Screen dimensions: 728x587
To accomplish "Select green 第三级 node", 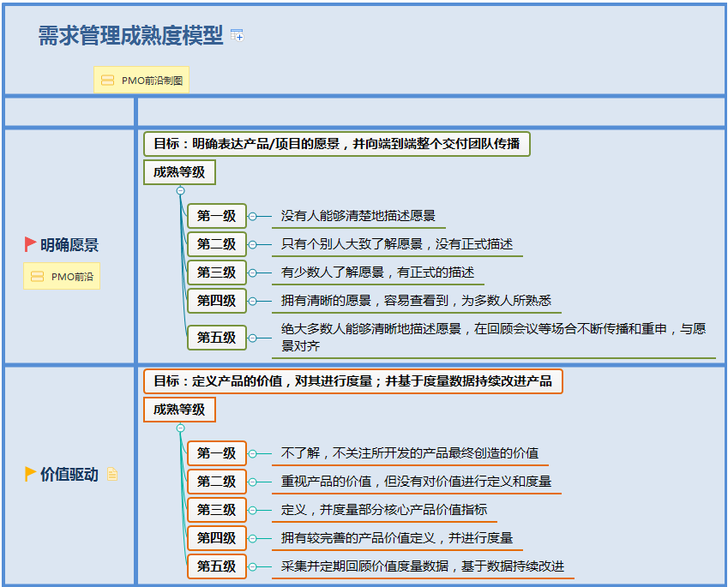I will (216, 273).
